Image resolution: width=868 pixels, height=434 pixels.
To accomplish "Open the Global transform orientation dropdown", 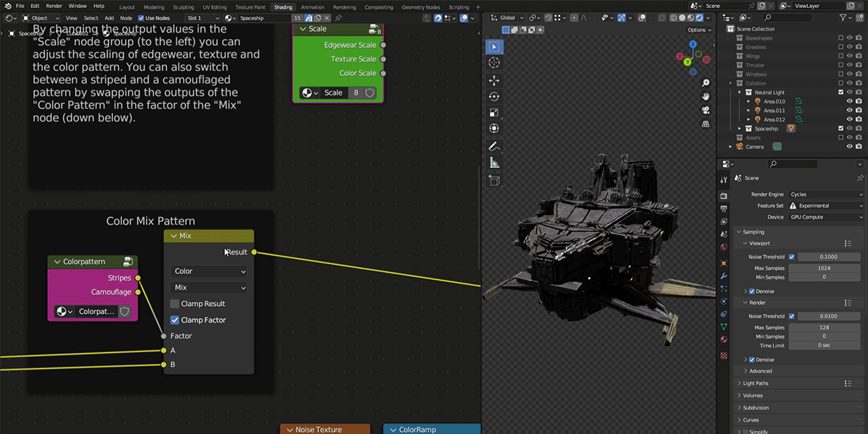I will tap(506, 17).
